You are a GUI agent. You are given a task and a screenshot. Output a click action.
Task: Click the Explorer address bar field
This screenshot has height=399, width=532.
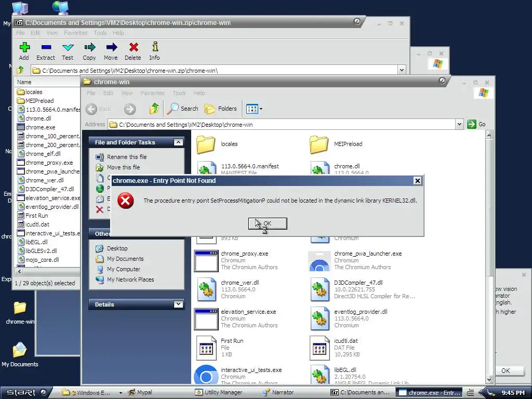click(282, 125)
